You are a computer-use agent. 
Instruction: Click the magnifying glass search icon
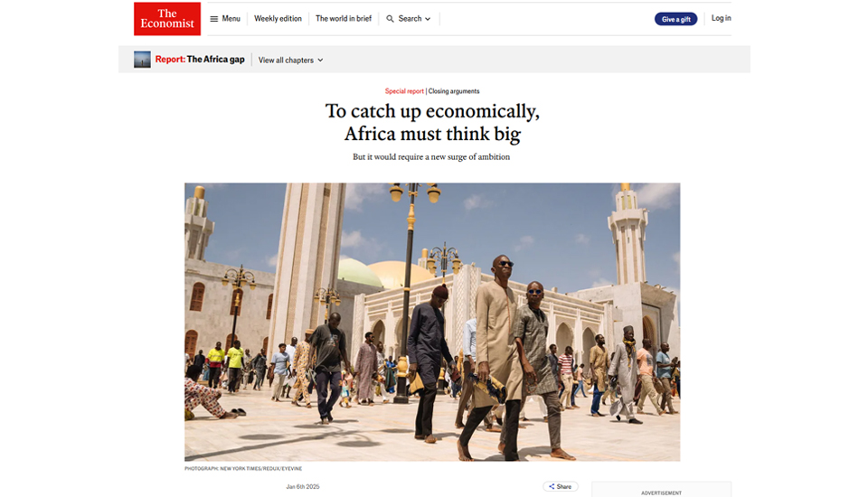pos(391,19)
